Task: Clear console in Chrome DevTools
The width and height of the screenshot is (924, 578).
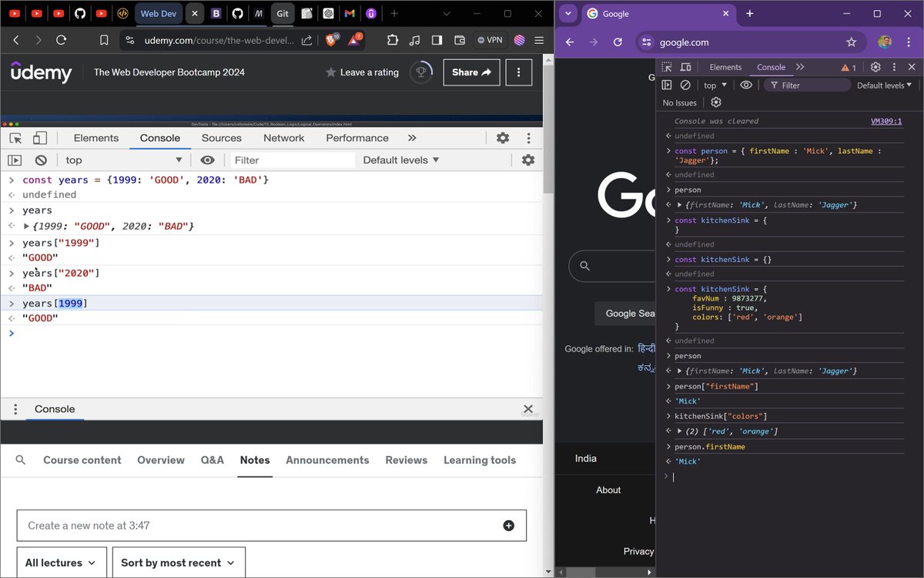Action: pos(685,85)
